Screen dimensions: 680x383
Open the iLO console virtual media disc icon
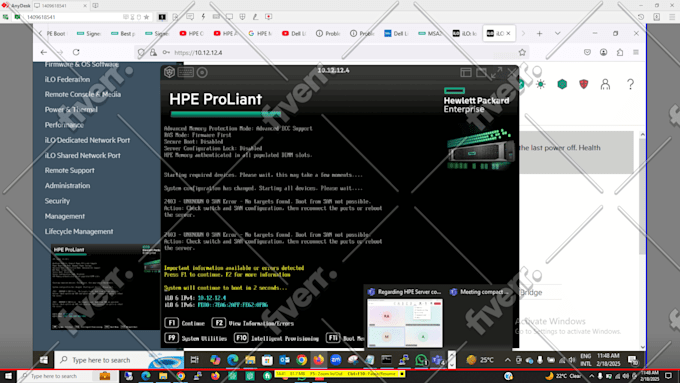tap(202, 72)
